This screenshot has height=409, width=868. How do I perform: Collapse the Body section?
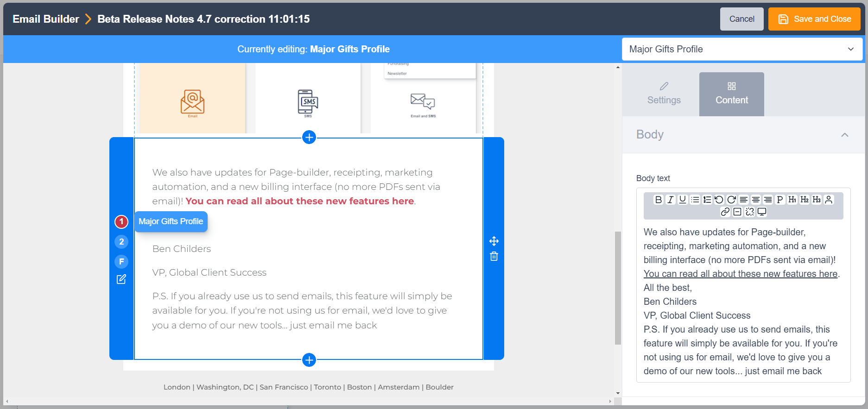tap(844, 135)
